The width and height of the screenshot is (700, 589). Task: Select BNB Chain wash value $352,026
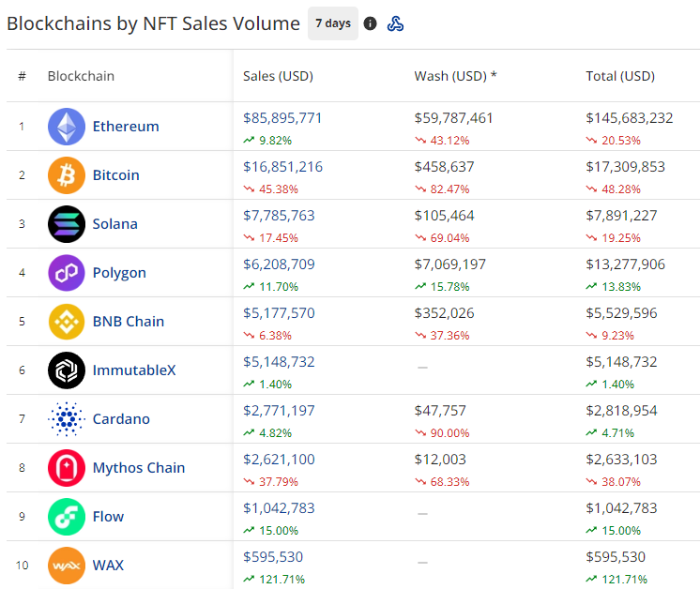(x=444, y=313)
